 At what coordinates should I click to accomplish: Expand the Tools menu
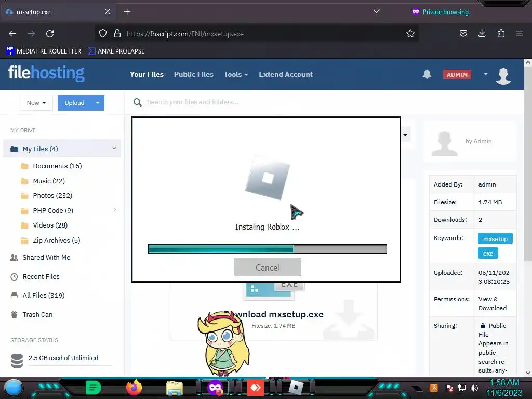point(236,74)
